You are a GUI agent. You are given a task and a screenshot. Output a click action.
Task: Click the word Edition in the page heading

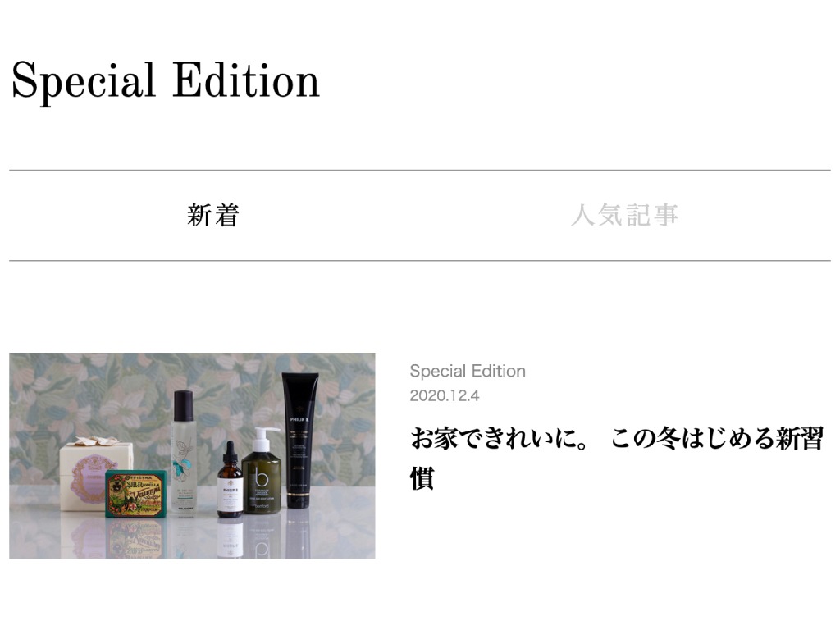click(246, 80)
